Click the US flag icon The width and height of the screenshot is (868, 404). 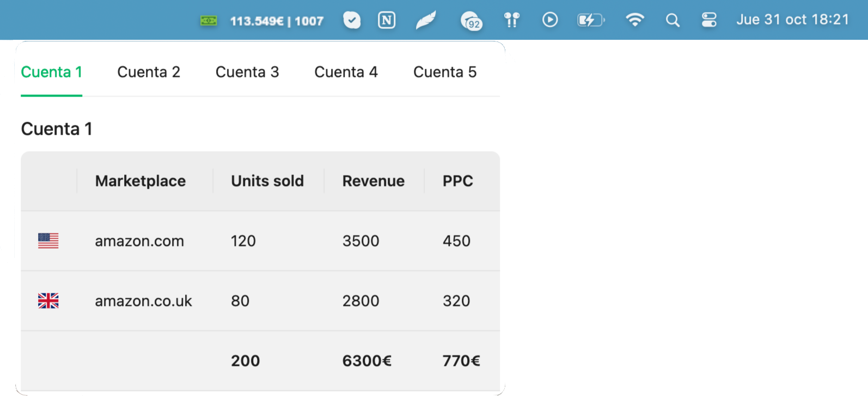(48, 241)
